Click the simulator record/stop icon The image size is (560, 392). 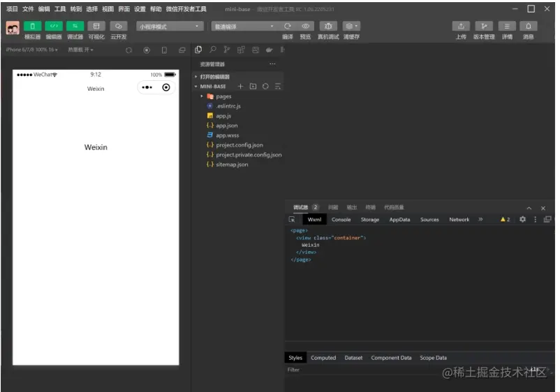147,50
